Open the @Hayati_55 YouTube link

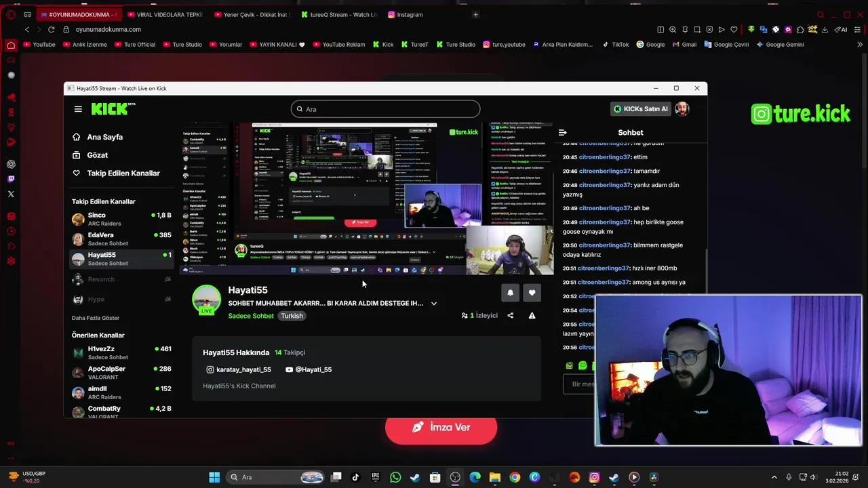click(309, 369)
